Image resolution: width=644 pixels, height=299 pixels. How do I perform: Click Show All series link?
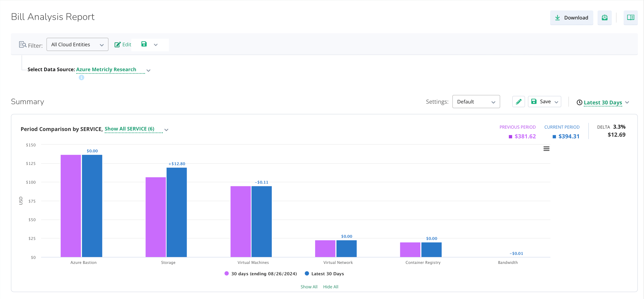pyautogui.click(x=309, y=287)
